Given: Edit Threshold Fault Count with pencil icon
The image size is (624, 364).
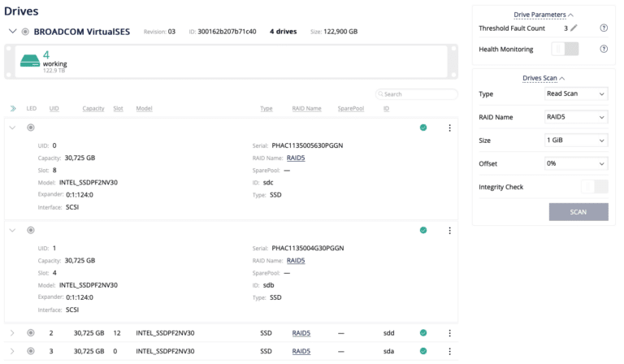Looking at the screenshot, I should (x=574, y=28).
